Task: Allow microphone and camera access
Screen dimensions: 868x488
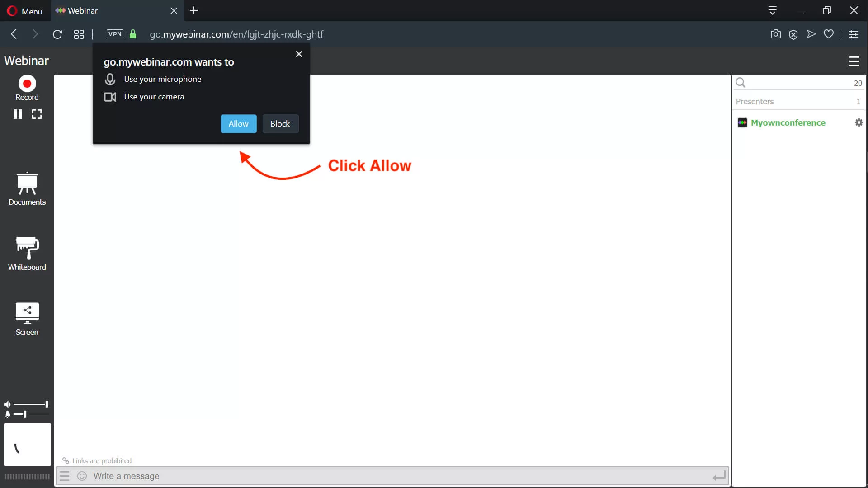Action: 239,123
